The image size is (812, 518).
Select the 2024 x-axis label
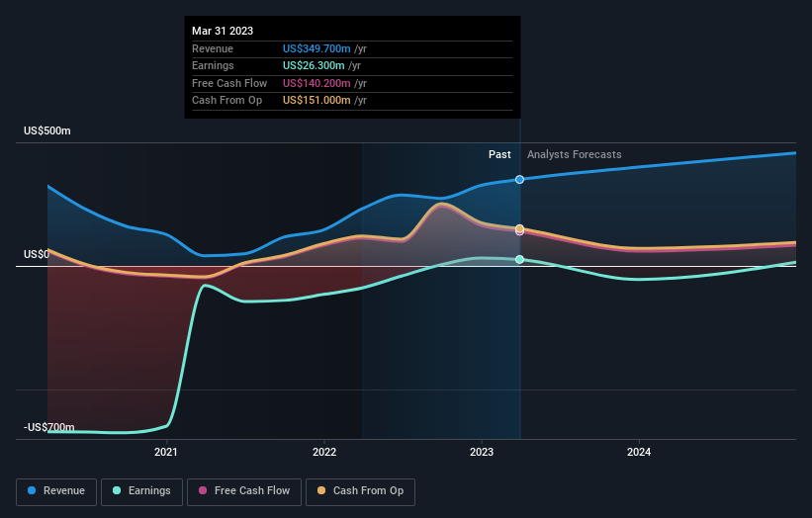coord(639,452)
